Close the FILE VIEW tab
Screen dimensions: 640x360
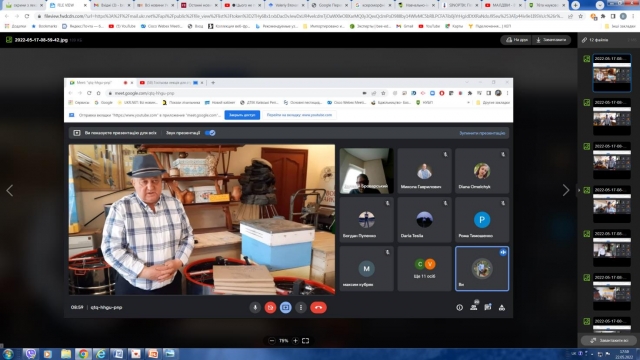click(85, 5)
